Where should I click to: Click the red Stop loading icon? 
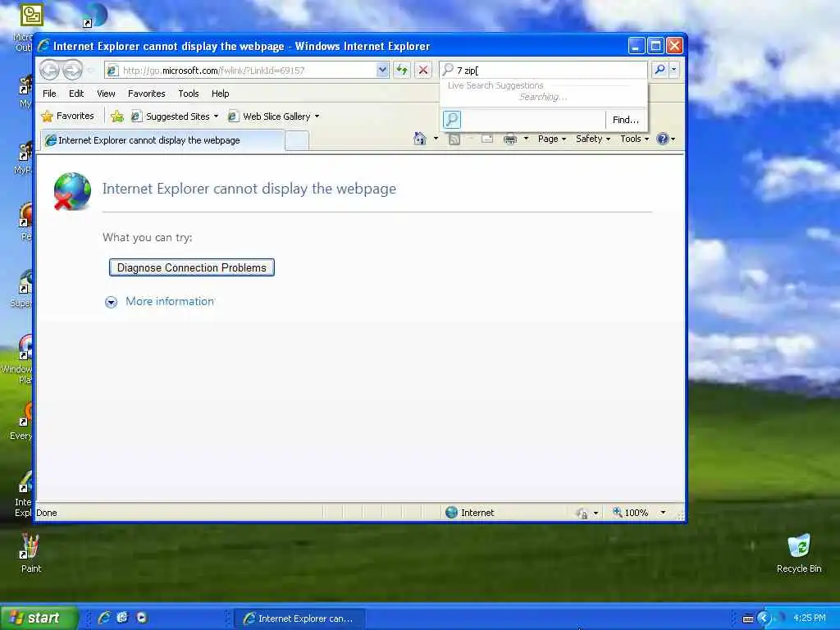pyautogui.click(x=422, y=71)
